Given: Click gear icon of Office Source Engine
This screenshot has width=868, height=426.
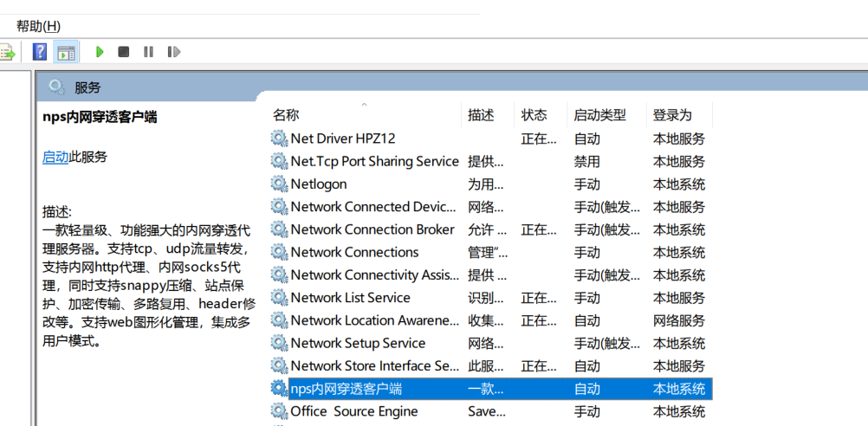Looking at the screenshot, I should tap(279, 411).
